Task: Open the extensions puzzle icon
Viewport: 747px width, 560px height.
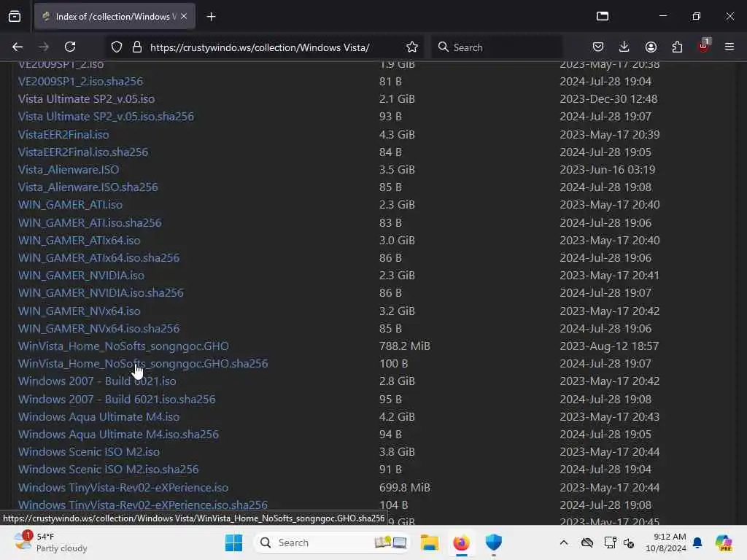Action: point(677,47)
